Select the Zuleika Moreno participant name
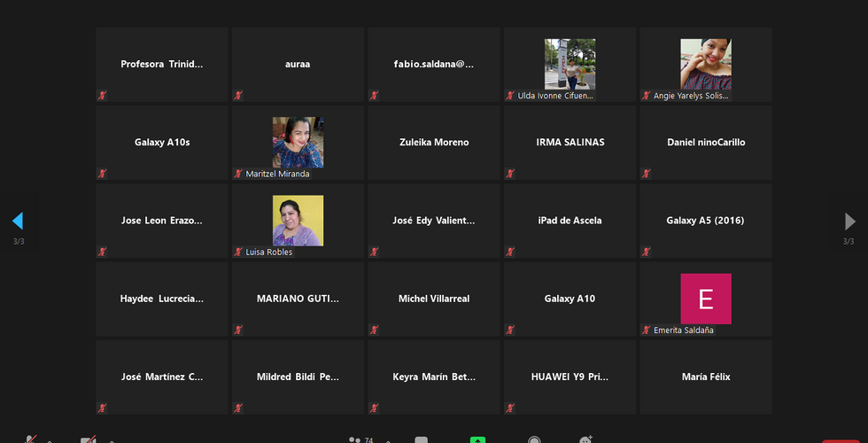Screen dimensions: 868x443 pyautogui.click(x=434, y=143)
